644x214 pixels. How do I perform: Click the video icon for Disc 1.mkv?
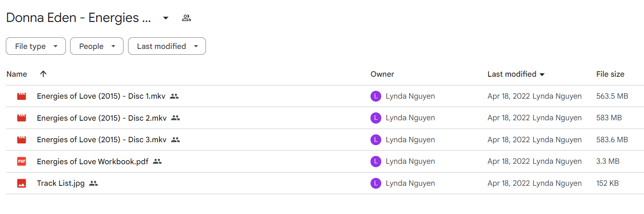tap(22, 96)
